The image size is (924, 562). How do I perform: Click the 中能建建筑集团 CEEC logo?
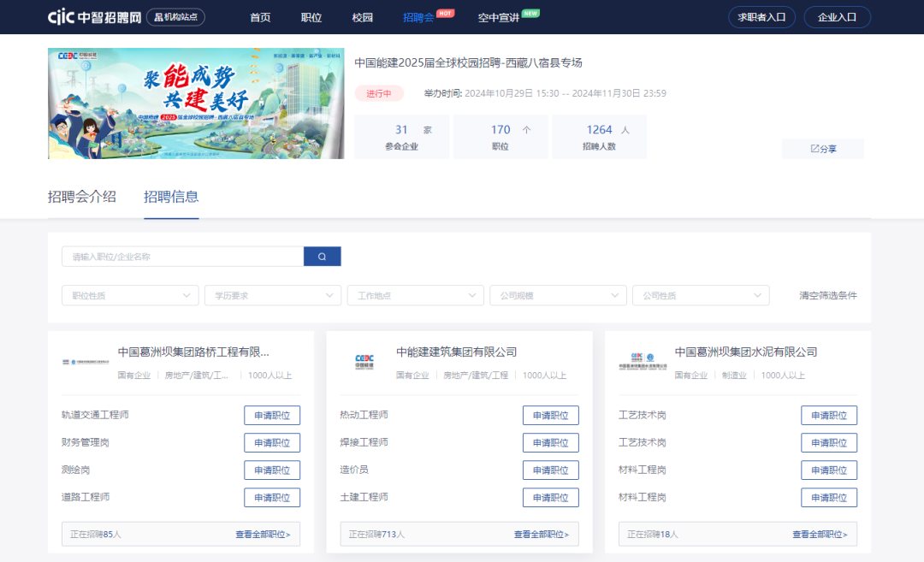coord(364,362)
